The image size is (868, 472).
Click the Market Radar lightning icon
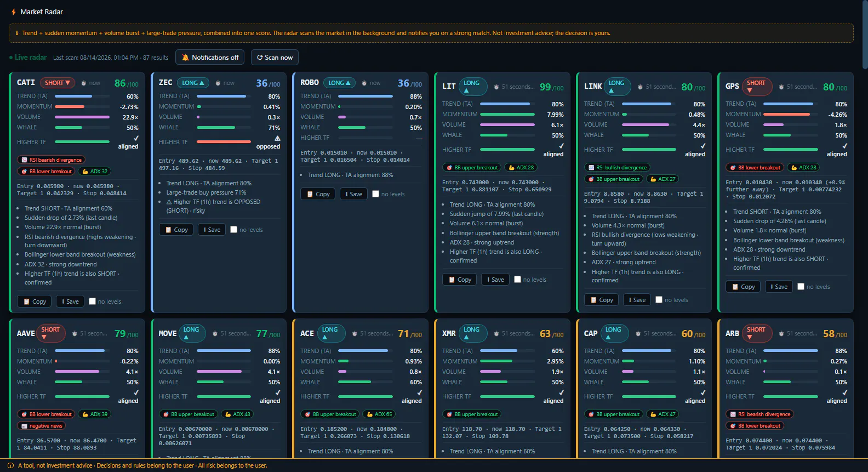click(x=14, y=12)
